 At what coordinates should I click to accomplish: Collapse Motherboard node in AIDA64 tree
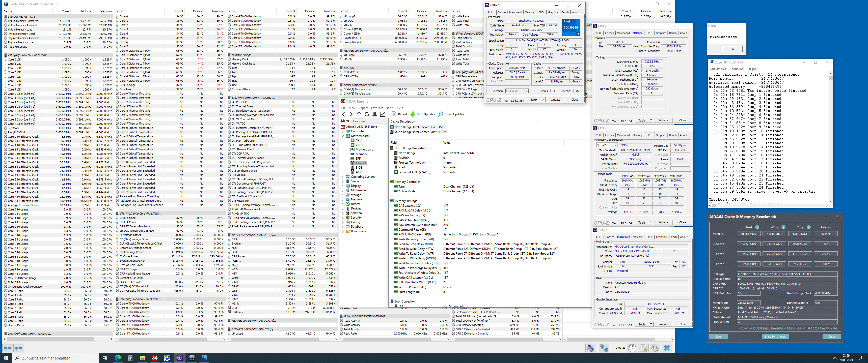(343, 136)
